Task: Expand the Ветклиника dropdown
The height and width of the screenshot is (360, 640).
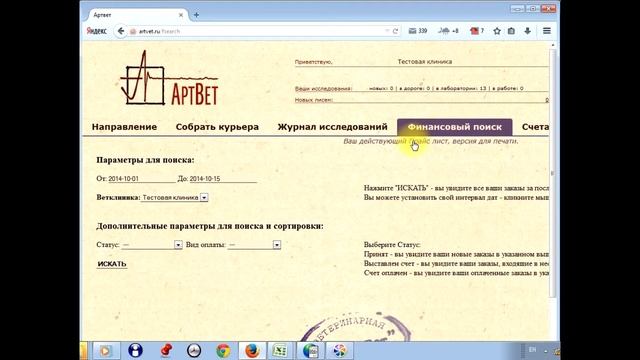Action: click(x=204, y=198)
